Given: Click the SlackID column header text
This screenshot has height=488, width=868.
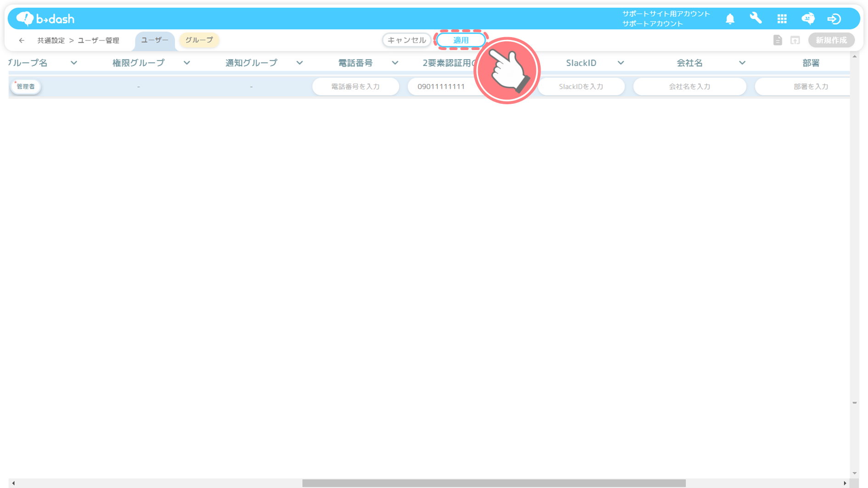Looking at the screenshot, I should tap(581, 63).
